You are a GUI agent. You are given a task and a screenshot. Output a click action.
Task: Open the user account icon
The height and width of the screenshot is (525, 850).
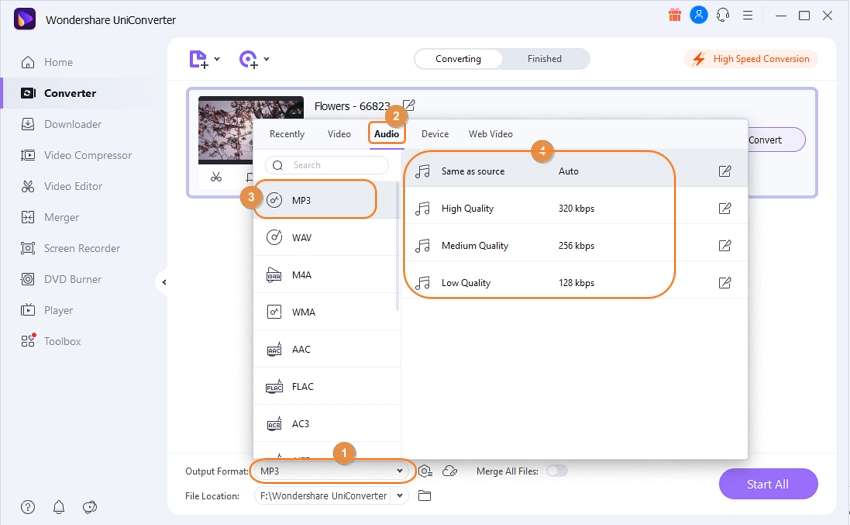click(699, 15)
